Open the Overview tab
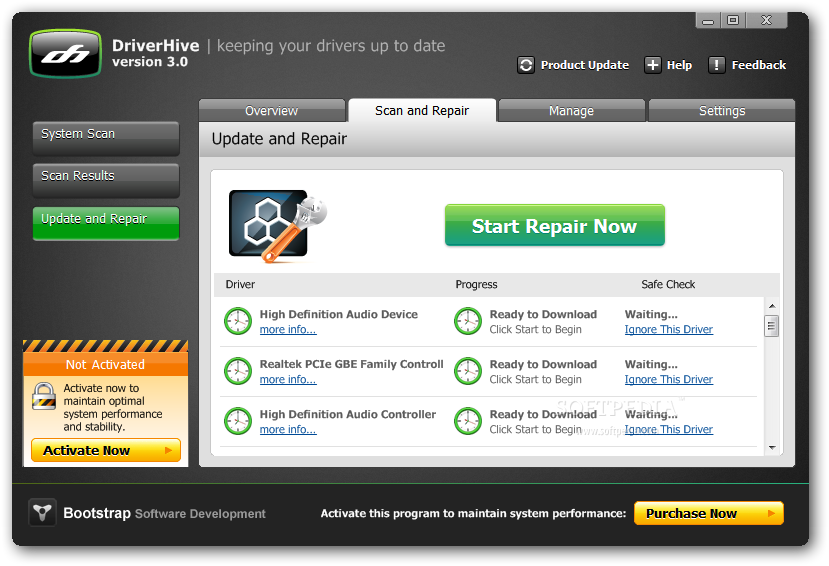 (272, 110)
